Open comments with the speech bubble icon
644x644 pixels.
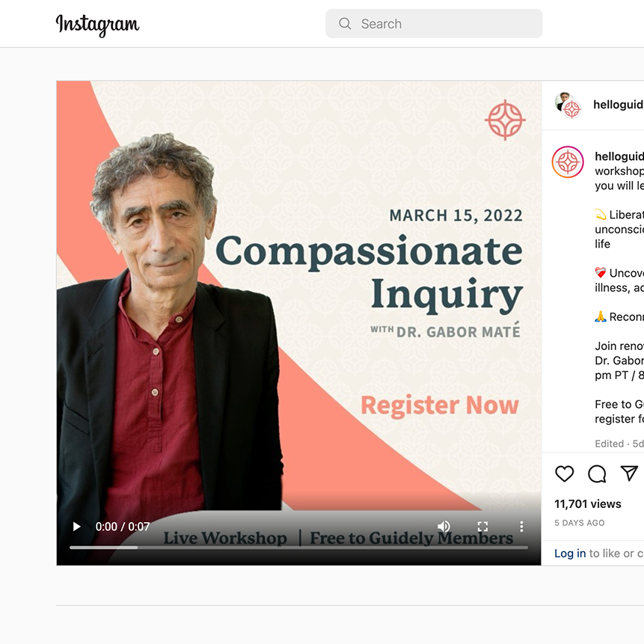pyautogui.click(x=597, y=473)
